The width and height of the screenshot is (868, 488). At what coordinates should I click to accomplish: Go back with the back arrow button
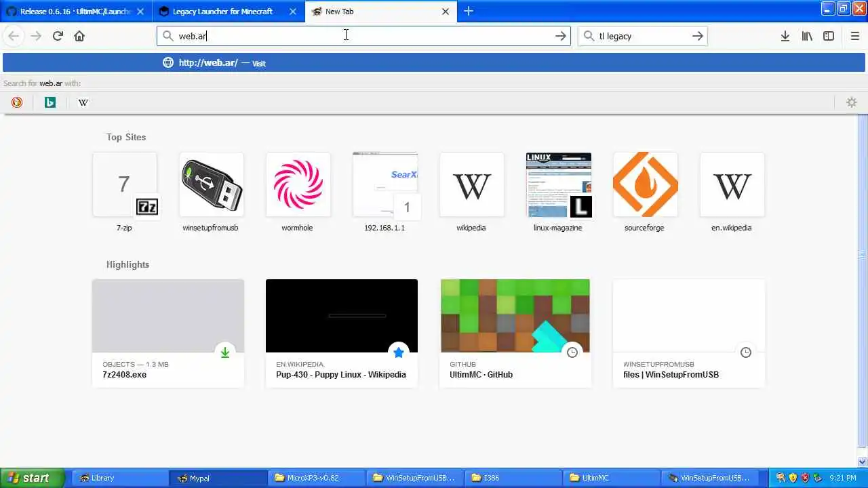pyautogui.click(x=14, y=36)
